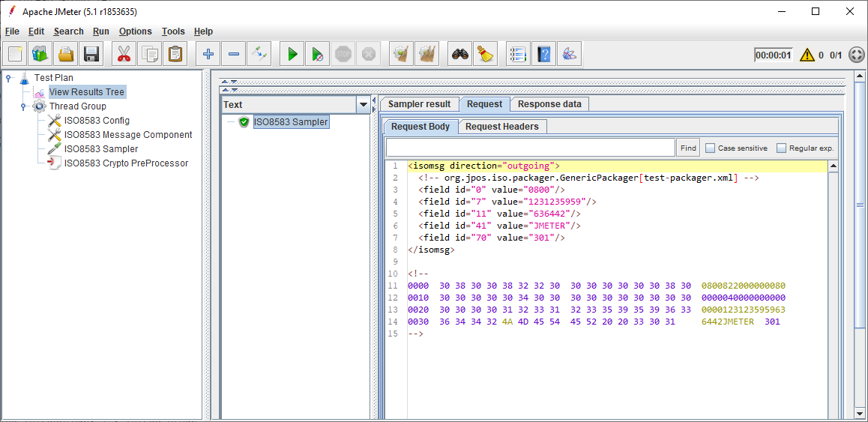Click the elapsed time 00:00:01 field

pyautogui.click(x=774, y=55)
